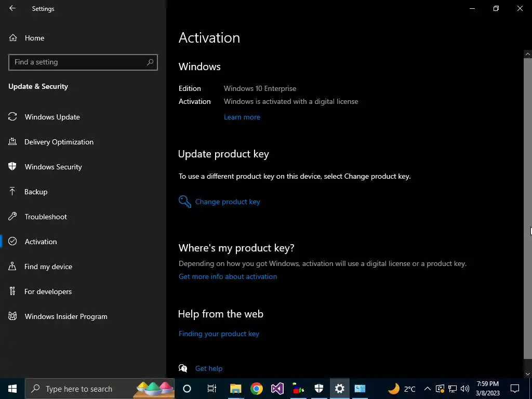Image resolution: width=532 pixels, height=399 pixels.
Task: Open Windows Security shield in taskbar
Action: 319,389
